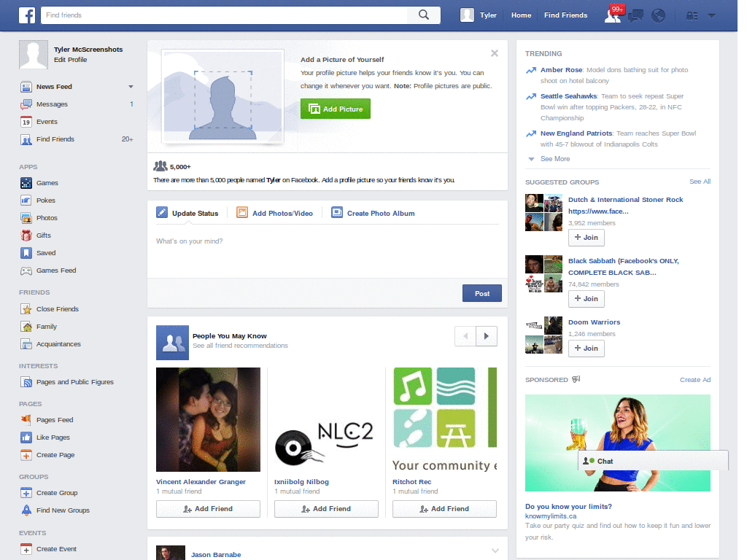The width and height of the screenshot is (747, 560).
Task: Select the Update Status tab
Action: pyautogui.click(x=187, y=213)
